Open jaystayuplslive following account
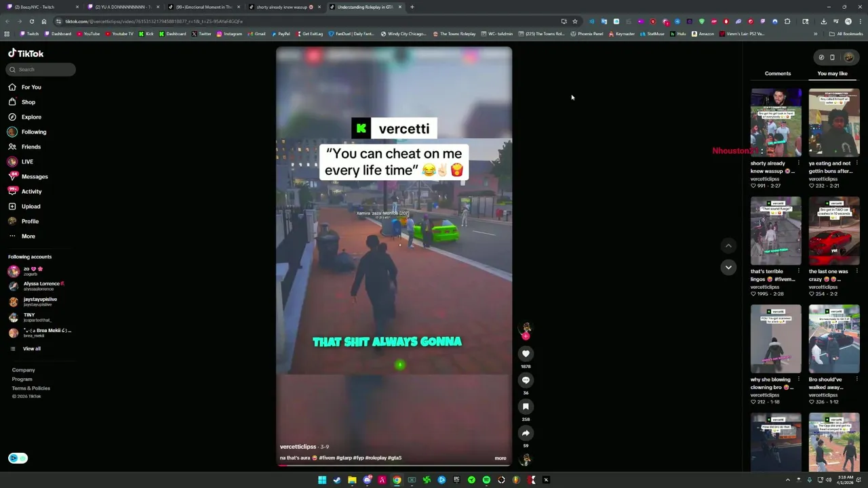The width and height of the screenshot is (868, 488). click(x=34, y=302)
